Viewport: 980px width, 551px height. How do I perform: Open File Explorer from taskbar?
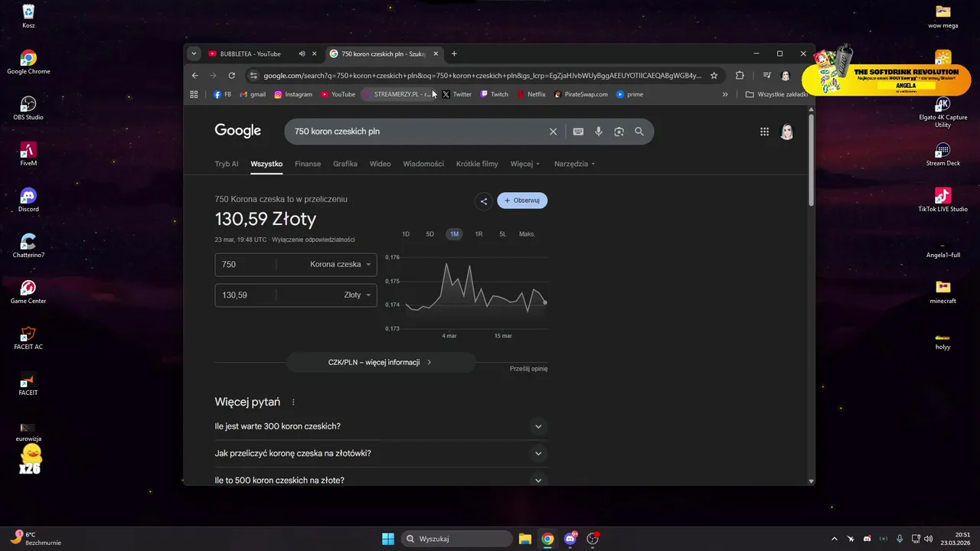click(x=524, y=539)
